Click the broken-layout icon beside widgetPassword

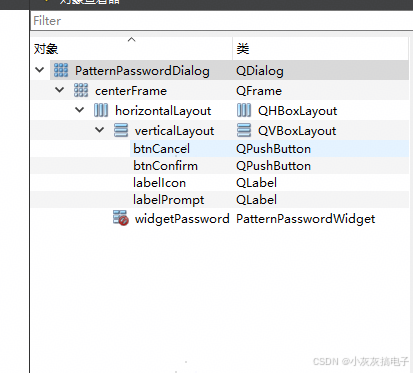click(x=120, y=218)
